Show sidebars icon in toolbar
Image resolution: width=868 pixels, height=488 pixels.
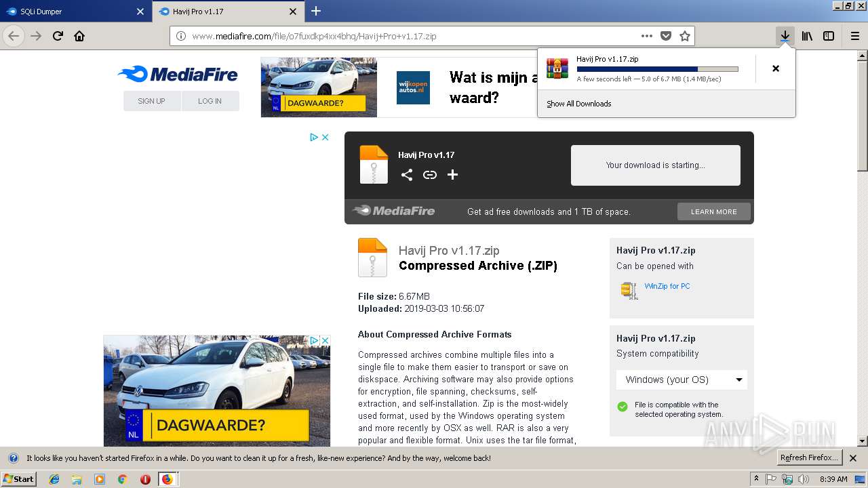[829, 36]
